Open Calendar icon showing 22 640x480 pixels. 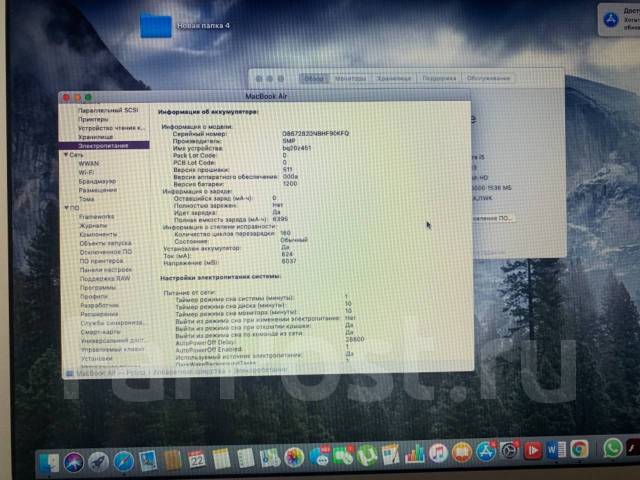(196, 459)
